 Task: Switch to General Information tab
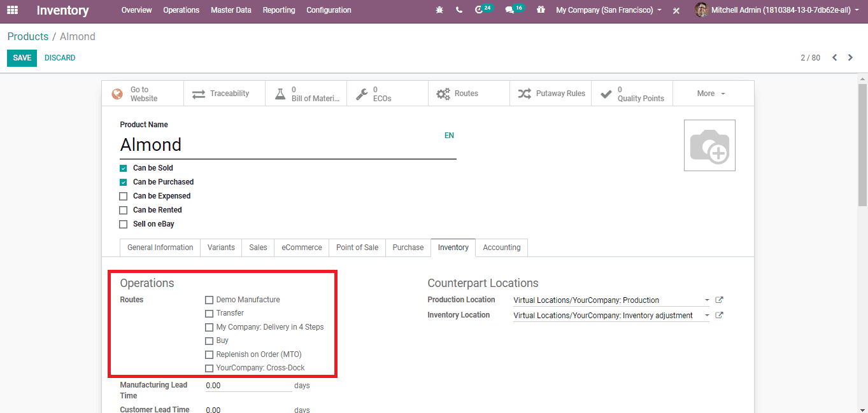[160, 248]
